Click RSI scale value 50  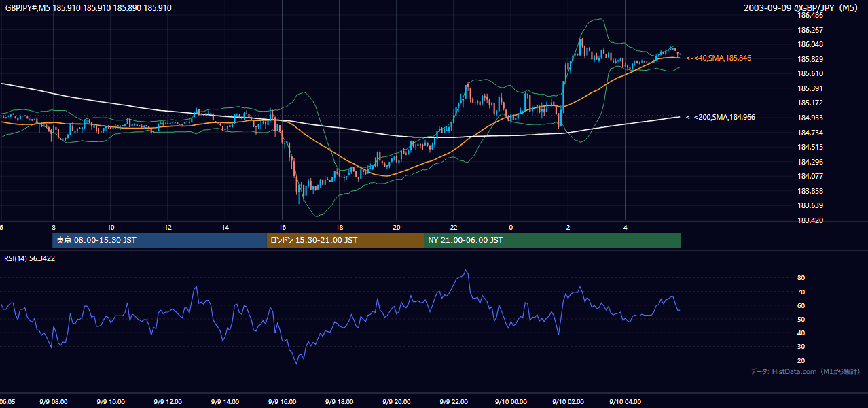click(x=801, y=319)
